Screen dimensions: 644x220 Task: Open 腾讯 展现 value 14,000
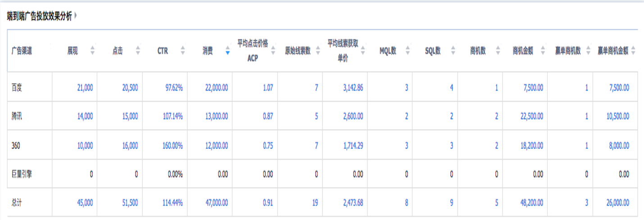coord(85,116)
